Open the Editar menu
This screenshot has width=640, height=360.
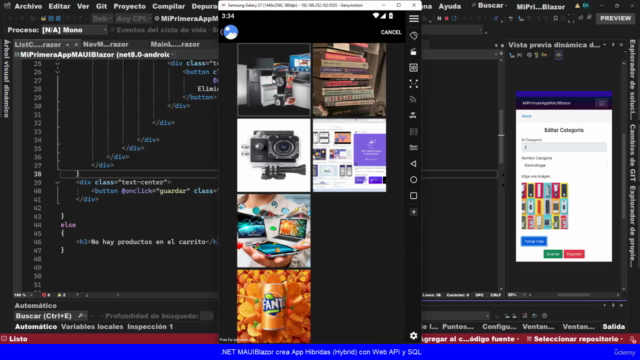coord(59,6)
